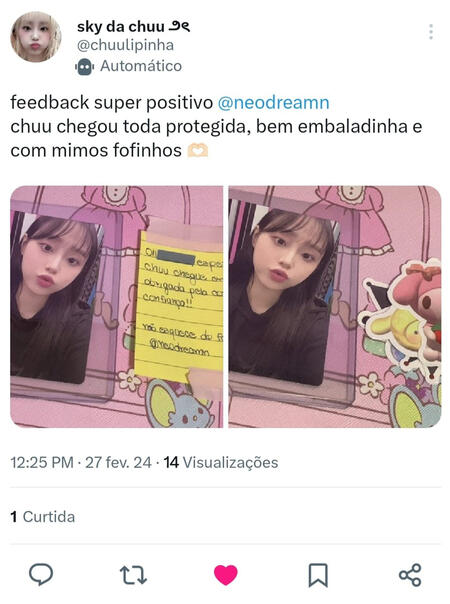
Task: Toggle the bookmark icon to save tweet
Action: (318, 575)
